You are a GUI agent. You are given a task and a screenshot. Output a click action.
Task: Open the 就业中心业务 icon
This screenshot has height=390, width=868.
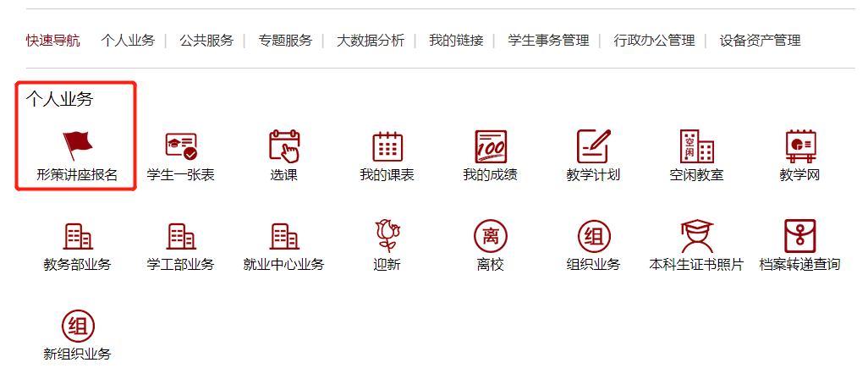(283, 236)
